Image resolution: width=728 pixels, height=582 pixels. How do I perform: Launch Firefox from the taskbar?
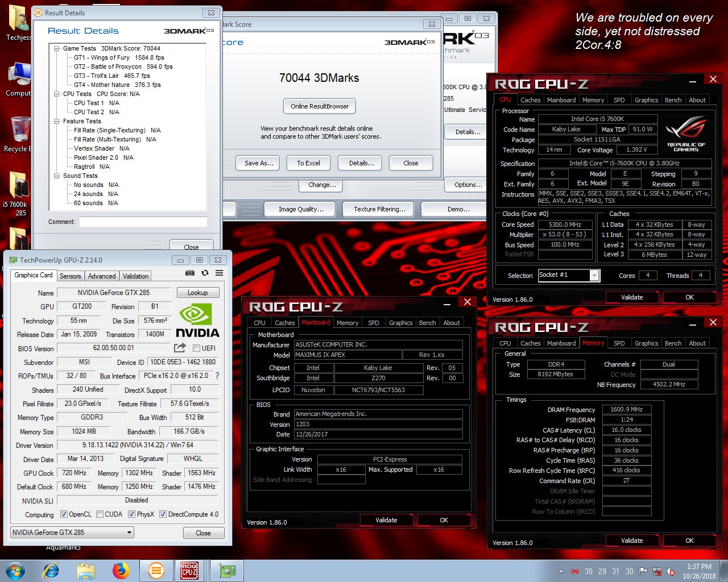pos(121,571)
